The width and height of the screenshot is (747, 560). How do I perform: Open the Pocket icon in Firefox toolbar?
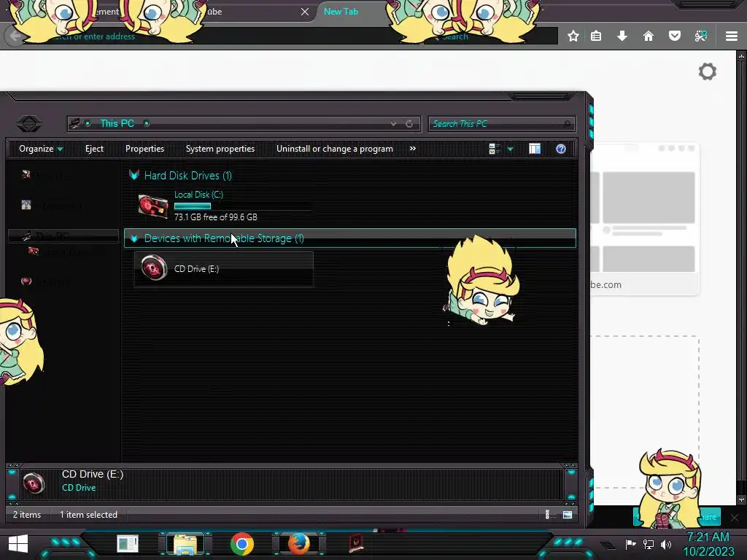coord(675,36)
